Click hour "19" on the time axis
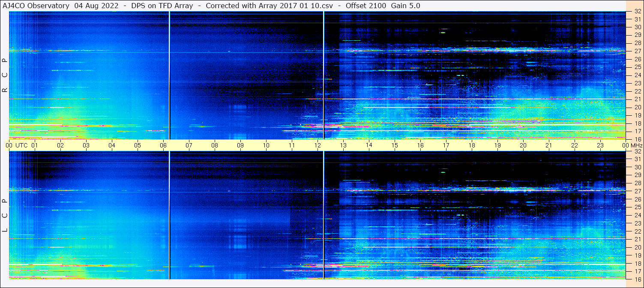 click(x=497, y=145)
